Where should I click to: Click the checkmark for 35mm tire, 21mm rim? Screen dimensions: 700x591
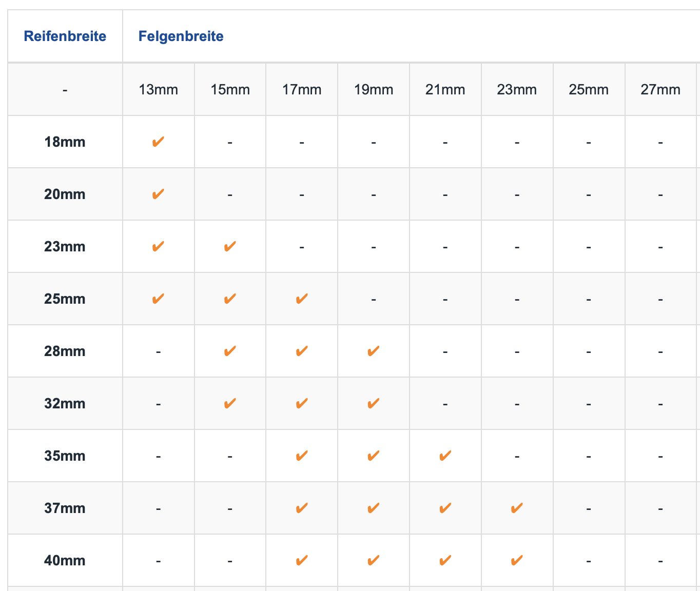(x=445, y=456)
